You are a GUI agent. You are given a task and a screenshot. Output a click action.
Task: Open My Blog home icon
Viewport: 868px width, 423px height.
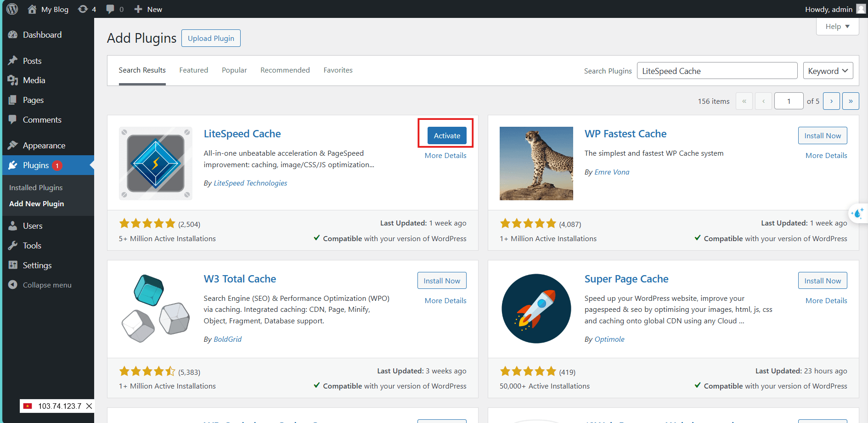tap(32, 9)
